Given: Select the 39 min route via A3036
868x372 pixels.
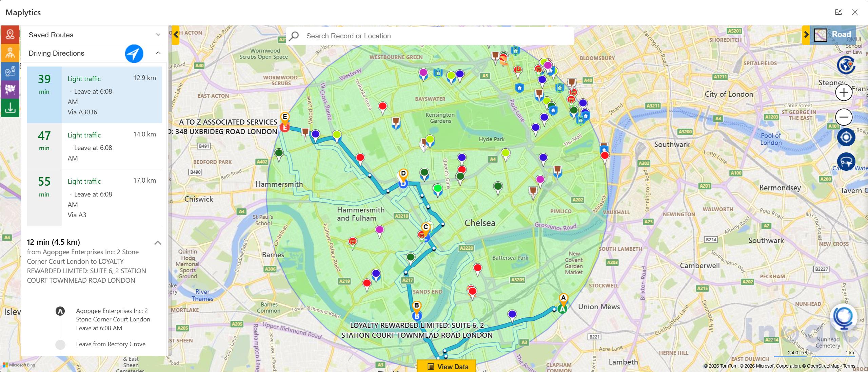Looking at the screenshot, I should [95, 95].
